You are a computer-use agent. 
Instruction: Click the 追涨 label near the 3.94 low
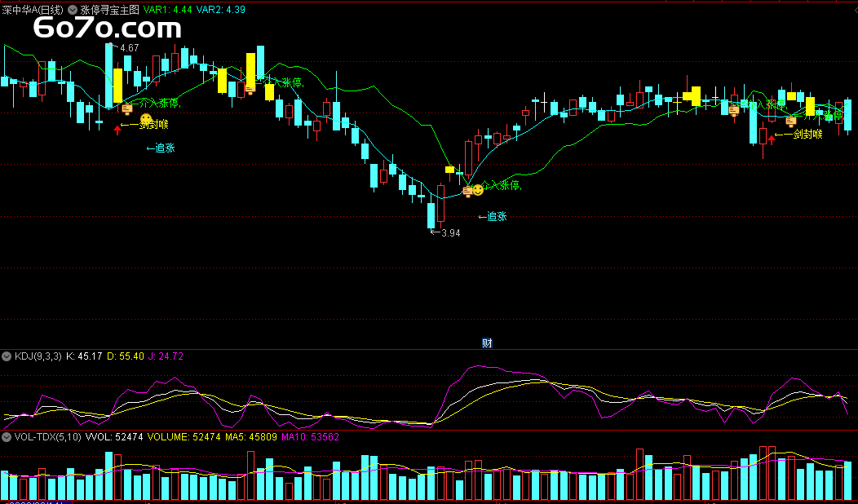[493, 217]
